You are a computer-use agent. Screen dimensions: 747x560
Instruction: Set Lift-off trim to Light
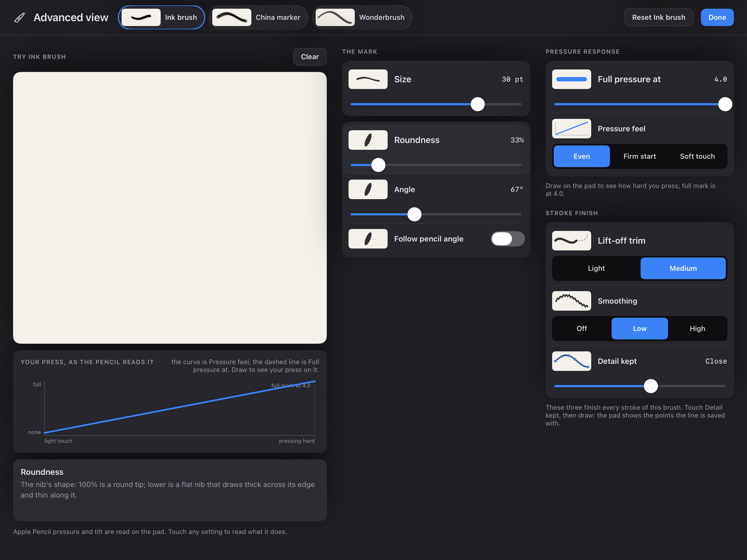click(x=596, y=269)
